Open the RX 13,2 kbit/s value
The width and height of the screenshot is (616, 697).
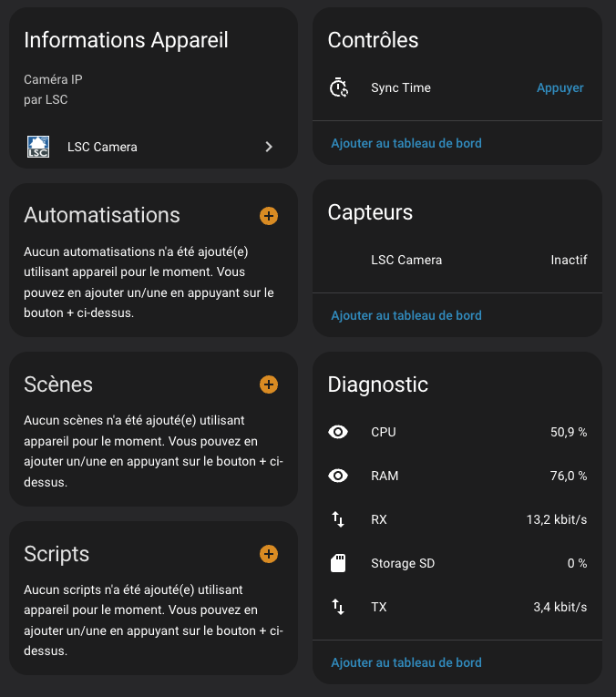(x=556, y=519)
